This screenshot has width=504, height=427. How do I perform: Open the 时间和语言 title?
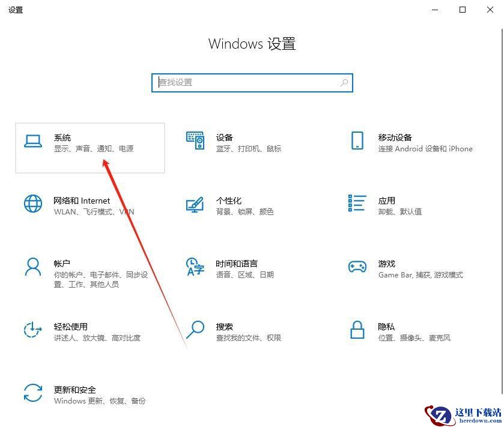[237, 264]
